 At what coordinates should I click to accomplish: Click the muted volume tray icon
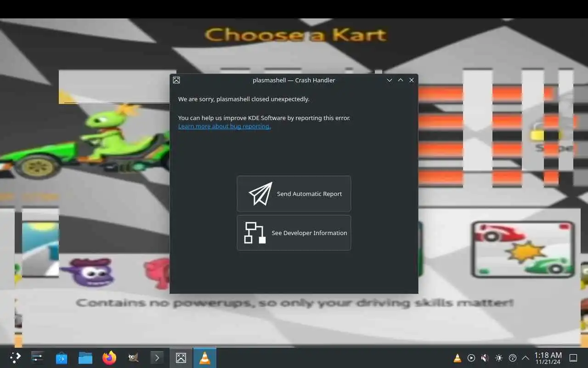pyautogui.click(x=485, y=358)
